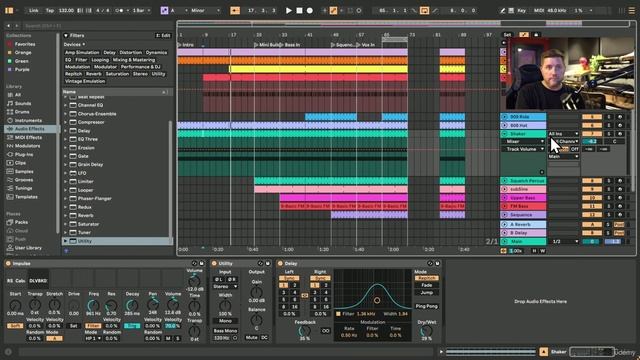
Task: Open the Mixer device chooser dropdown
Action: 523,142
